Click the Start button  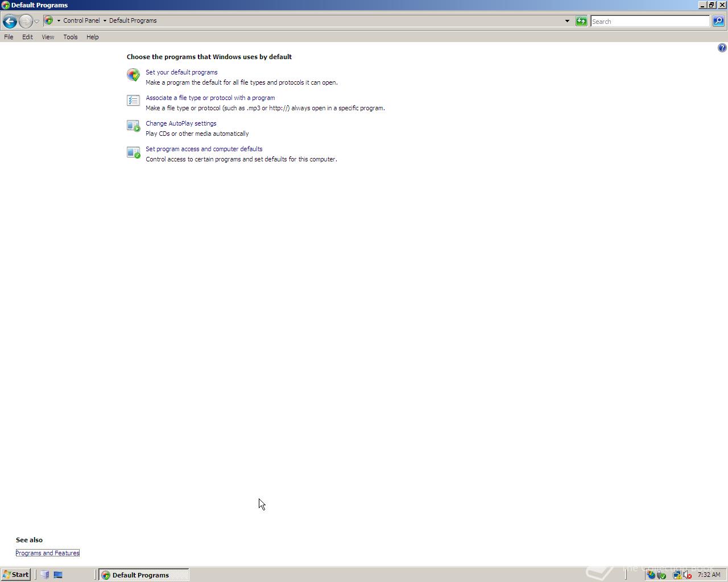coord(16,575)
